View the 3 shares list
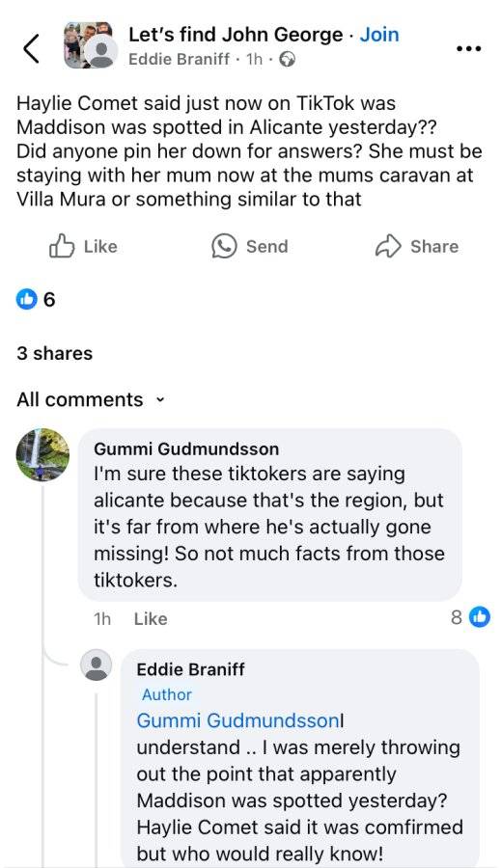501x868 pixels. click(x=54, y=353)
